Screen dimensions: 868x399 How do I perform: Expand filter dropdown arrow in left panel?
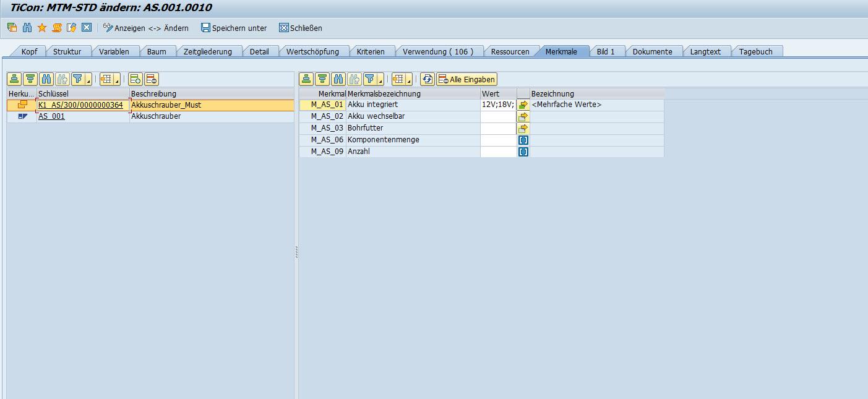pos(88,81)
